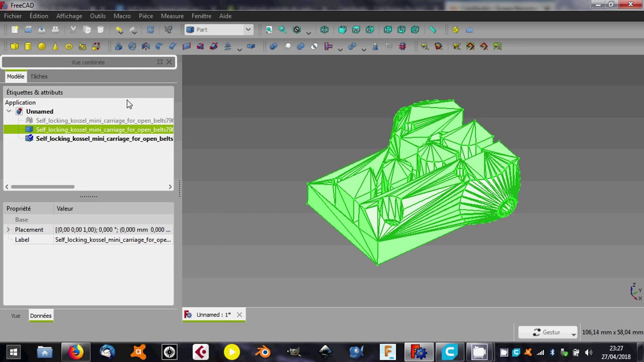Open the Pièce menu
This screenshot has width=644, height=362.
[x=146, y=16]
